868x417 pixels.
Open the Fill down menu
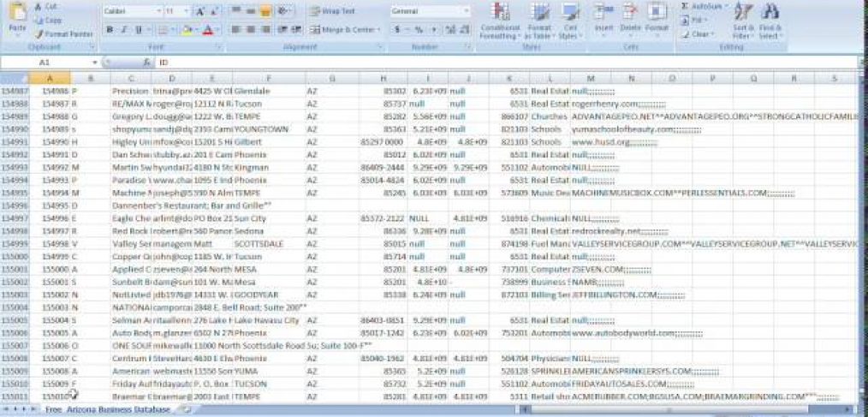(x=693, y=20)
